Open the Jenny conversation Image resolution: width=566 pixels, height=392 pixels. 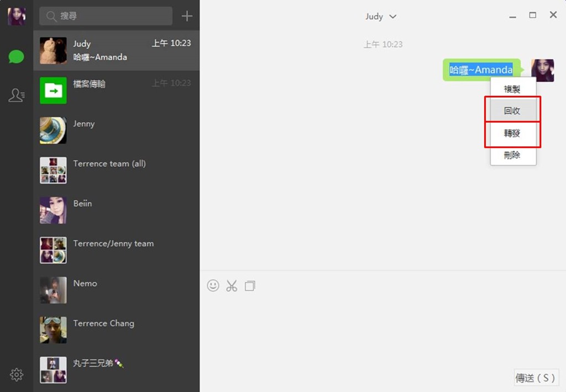(116, 130)
